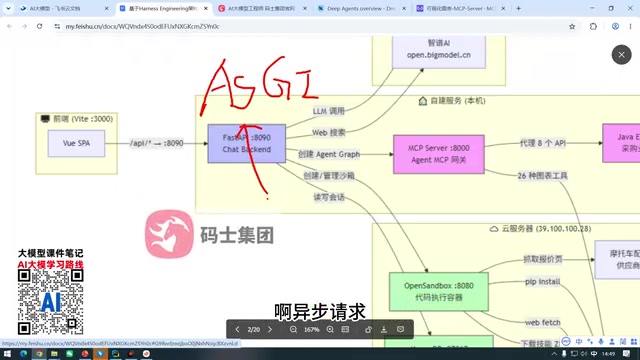Click the '代理 8 个 API' edge label
The image size is (640, 360).
543,143
